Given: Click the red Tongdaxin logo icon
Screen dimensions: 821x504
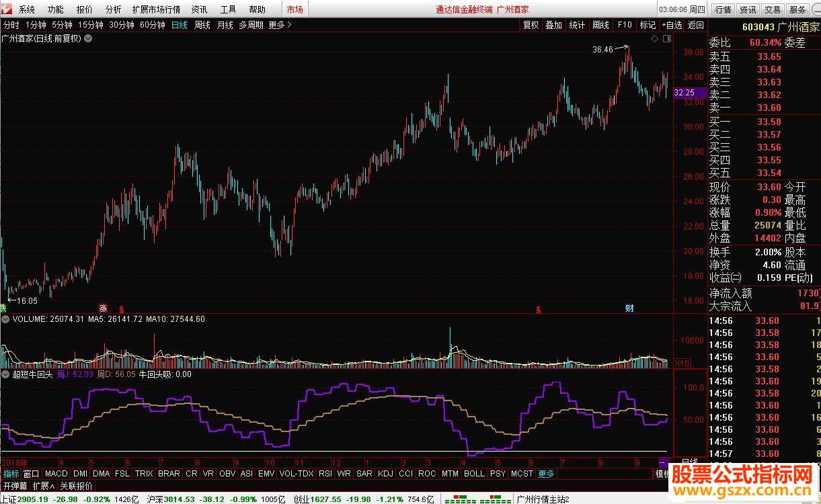Looking at the screenshot, I should 7,9.
